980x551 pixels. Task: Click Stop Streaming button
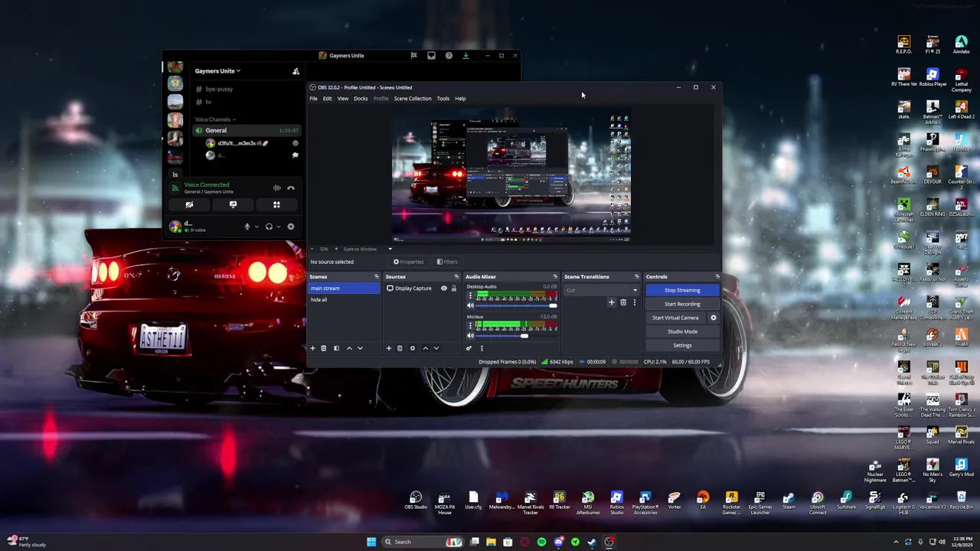click(x=682, y=290)
